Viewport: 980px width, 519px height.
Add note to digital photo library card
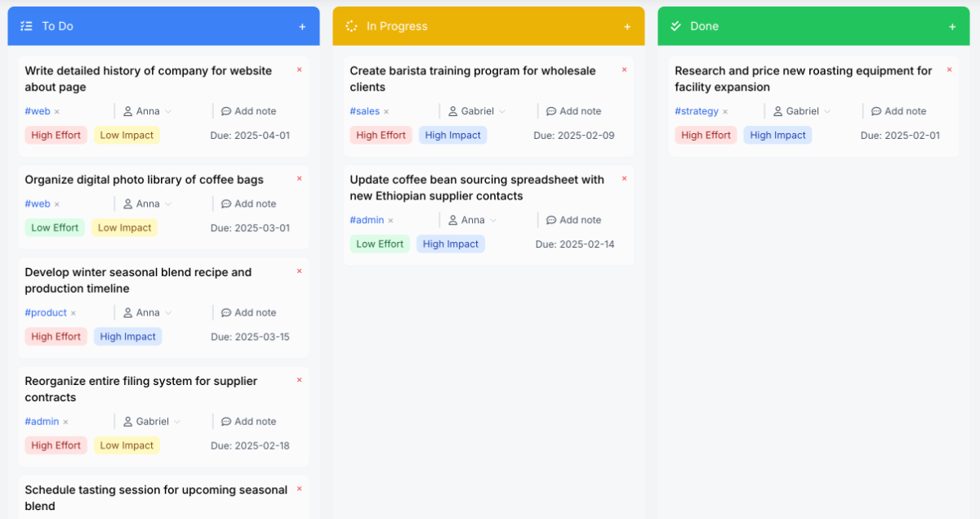click(249, 204)
